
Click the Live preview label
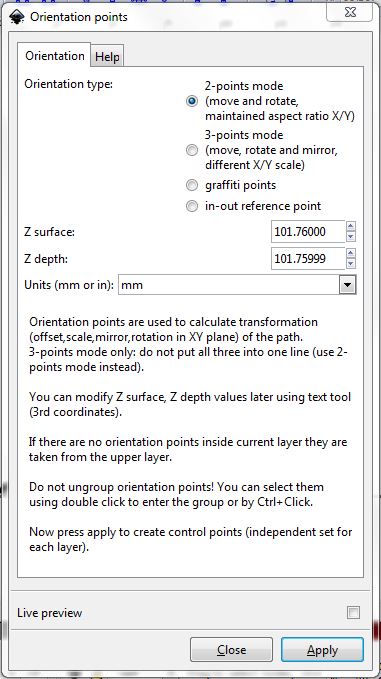tap(49, 613)
